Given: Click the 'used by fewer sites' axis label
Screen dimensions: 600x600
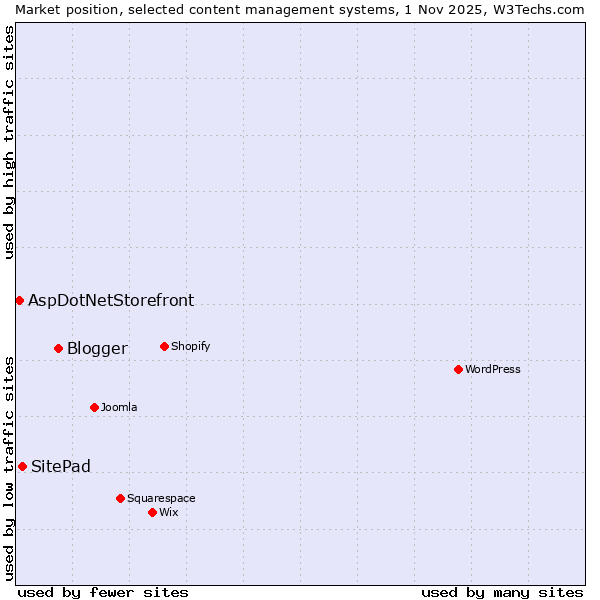Looking at the screenshot, I should coord(103,592).
